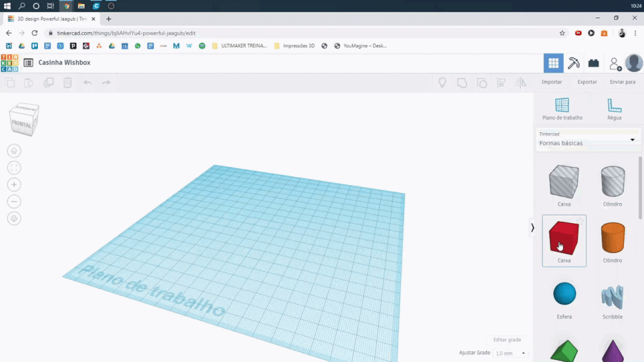Open the YouMagine – Desk... bookmark
Image resolution: width=644 pixels, height=362 pixels.
pyautogui.click(x=361, y=46)
